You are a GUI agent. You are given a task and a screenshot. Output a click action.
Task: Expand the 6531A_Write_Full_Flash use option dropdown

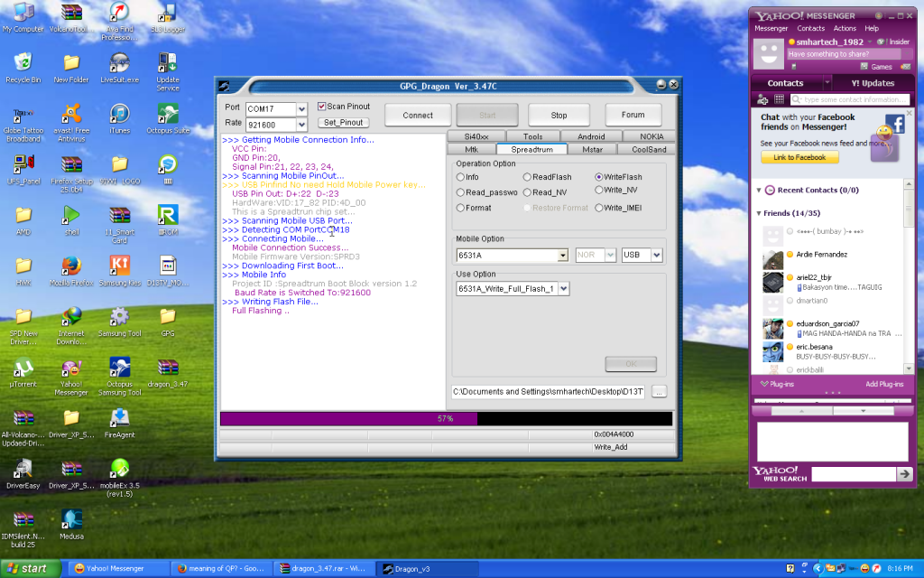click(563, 288)
